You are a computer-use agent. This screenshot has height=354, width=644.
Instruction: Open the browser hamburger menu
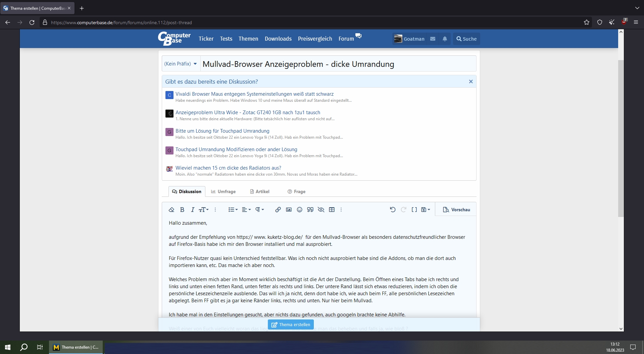pos(636,23)
